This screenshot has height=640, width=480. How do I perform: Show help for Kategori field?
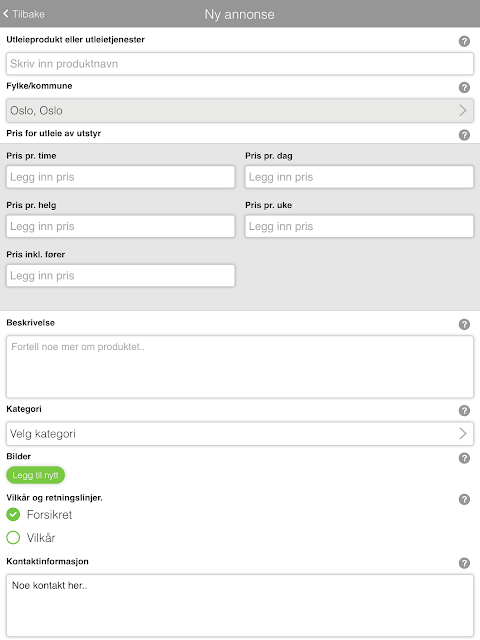pyautogui.click(x=464, y=411)
